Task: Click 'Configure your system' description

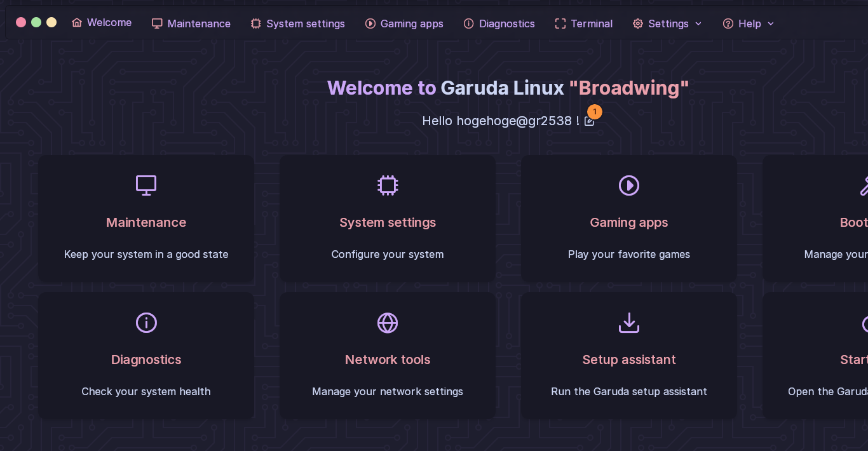Action: [388, 254]
